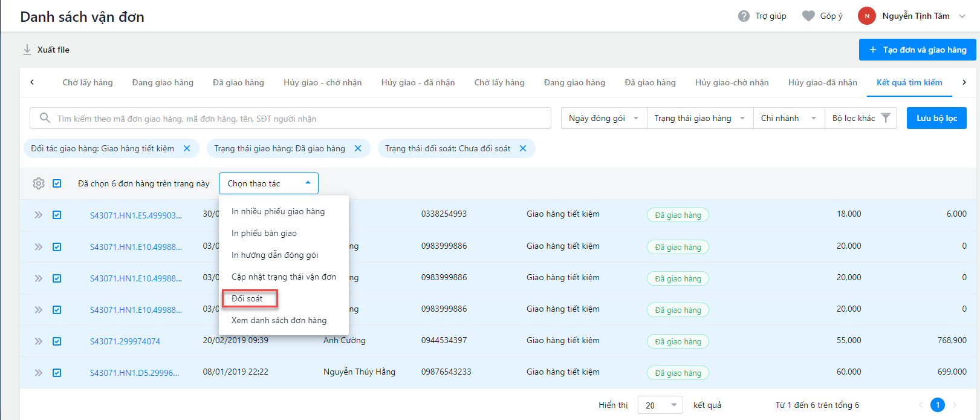Choose Đối soát from the action menu
Viewport: 980px width, 420px height.
[247, 298]
